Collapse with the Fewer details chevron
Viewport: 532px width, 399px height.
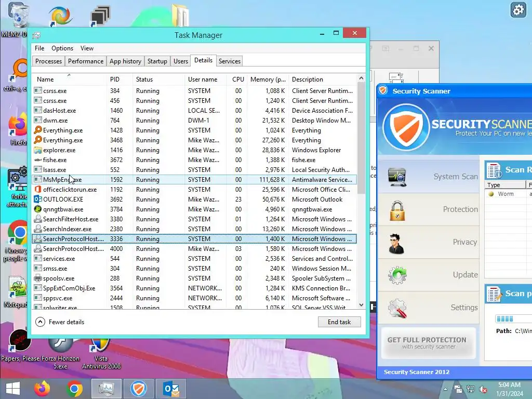[x=40, y=322]
